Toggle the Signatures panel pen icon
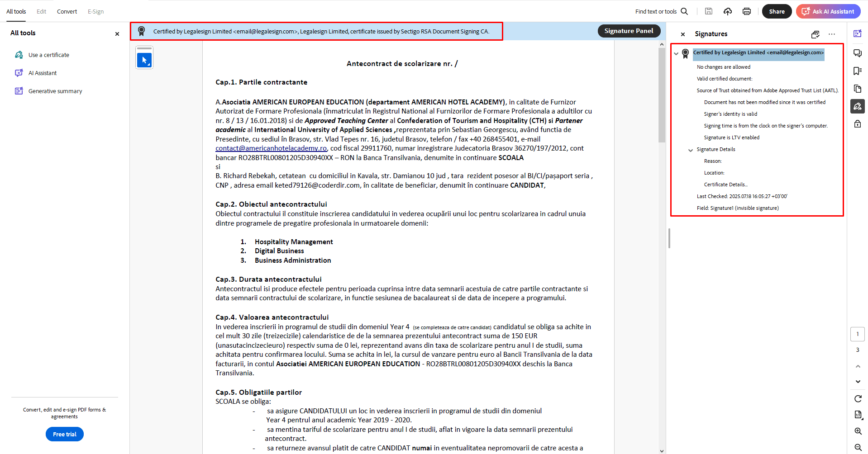This screenshot has height=454, width=868. coord(857,106)
